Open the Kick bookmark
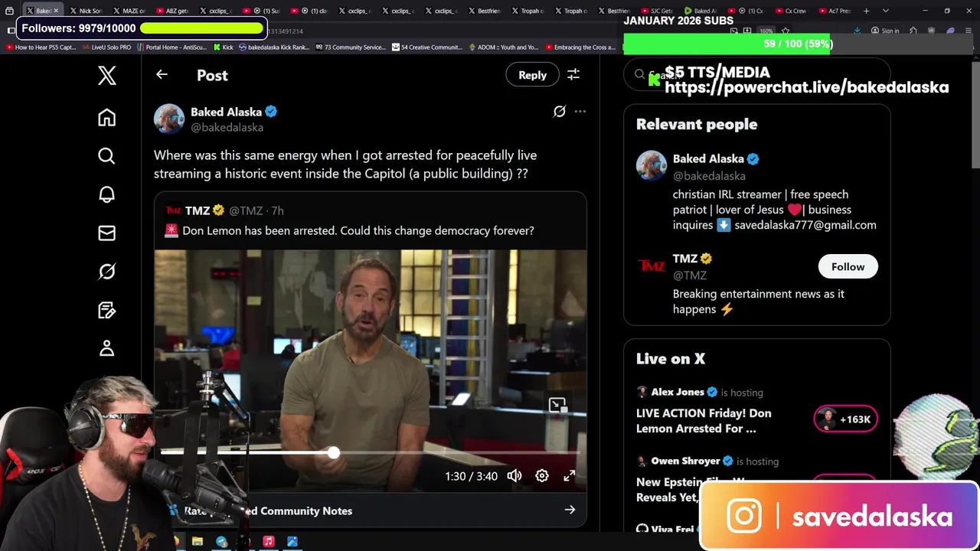The height and width of the screenshot is (551, 980). tap(223, 47)
